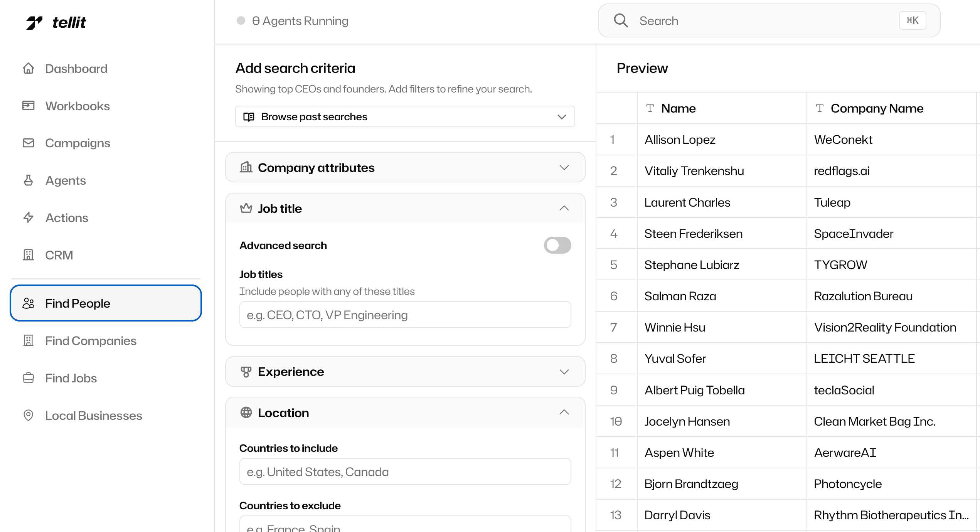Image resolution: width=980 pixels, height=532 pixels.
Task: Click the Workbooks table icon
Action: pyautogui.click(x=28, y=106)
